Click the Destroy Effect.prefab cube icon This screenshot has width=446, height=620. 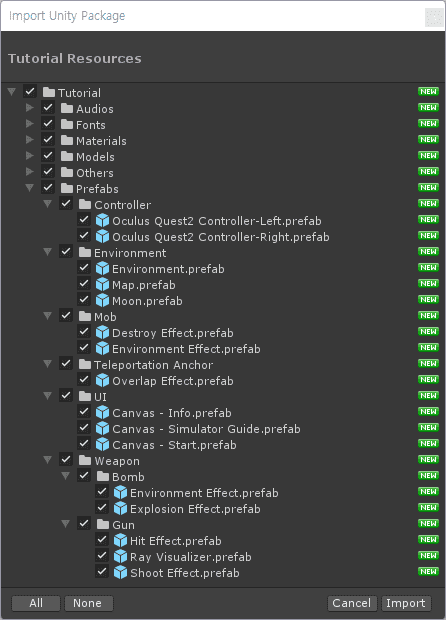pyautogui.click(x=102, y=333)
